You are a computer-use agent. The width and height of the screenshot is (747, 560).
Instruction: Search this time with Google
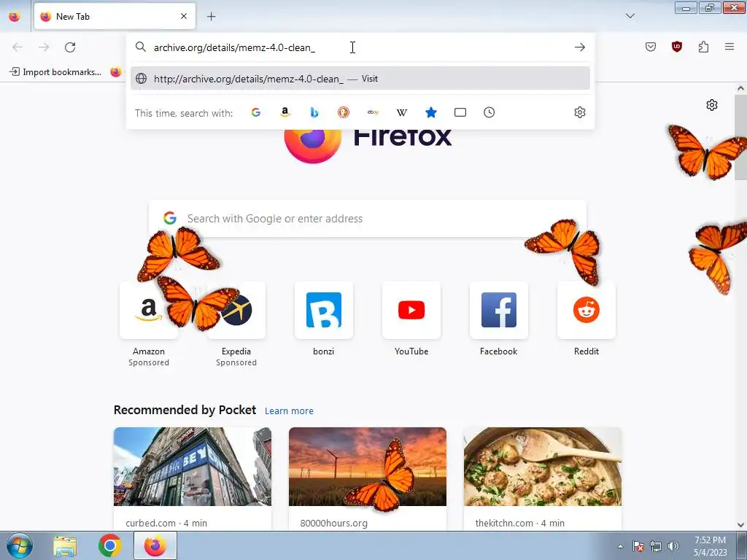pos(256,112)
